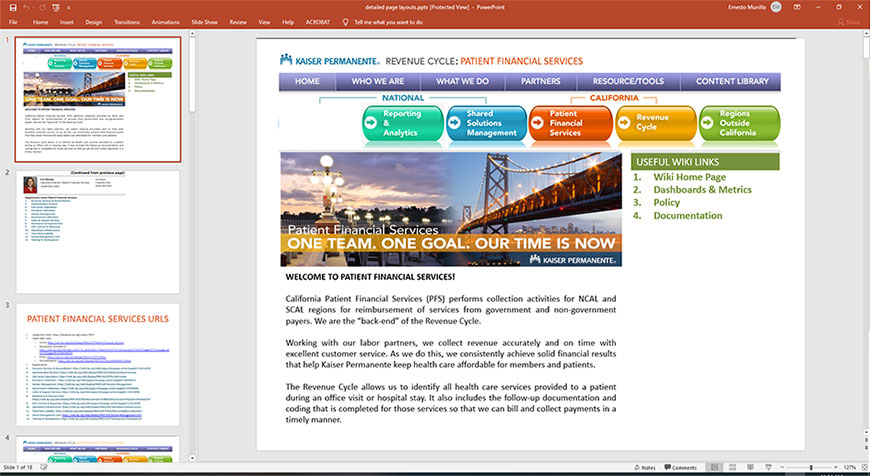Switch to the Home ribbon tab
The width and height of the screenshot is (870, 476).
tap(40, 22)
